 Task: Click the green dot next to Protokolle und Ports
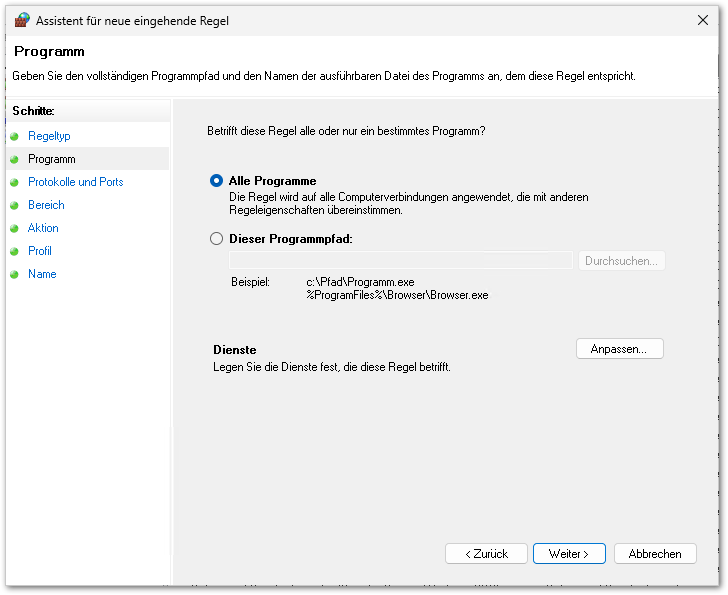pyautogui.click(x=14, y=182)
